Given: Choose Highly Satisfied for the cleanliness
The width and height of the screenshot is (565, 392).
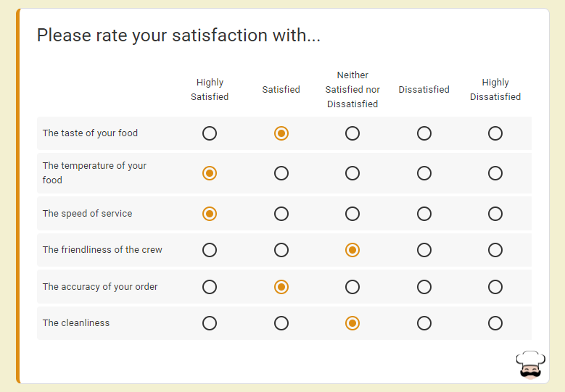Looking at the screenshot, I should click(210, 323).
